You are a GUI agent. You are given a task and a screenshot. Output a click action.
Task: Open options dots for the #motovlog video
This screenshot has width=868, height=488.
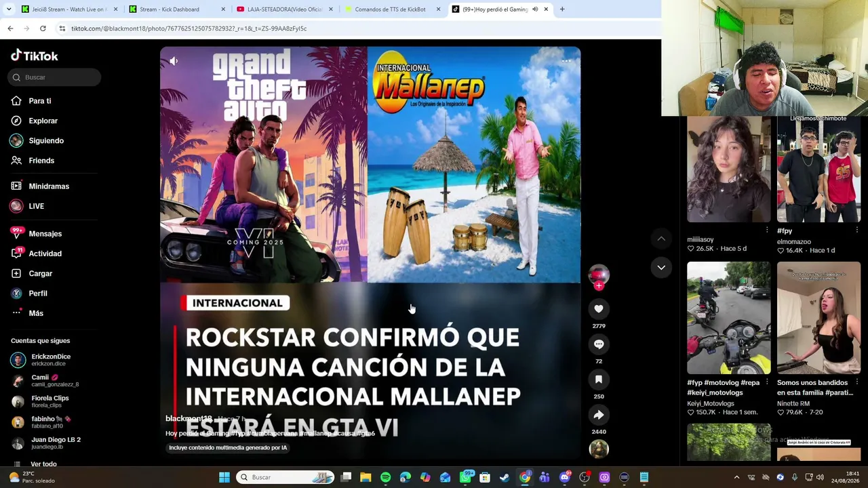click(767, 382)
